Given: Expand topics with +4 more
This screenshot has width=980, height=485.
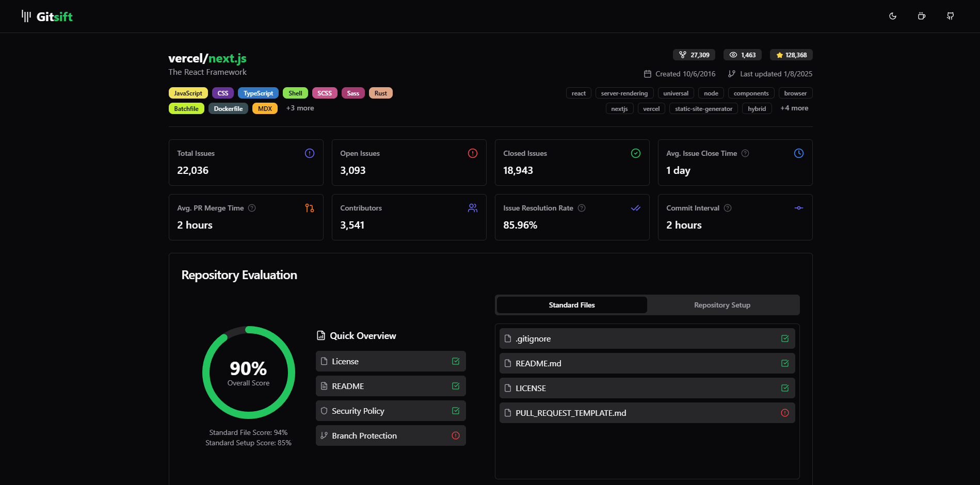Looking at the screenshot, I should [794, 108].
